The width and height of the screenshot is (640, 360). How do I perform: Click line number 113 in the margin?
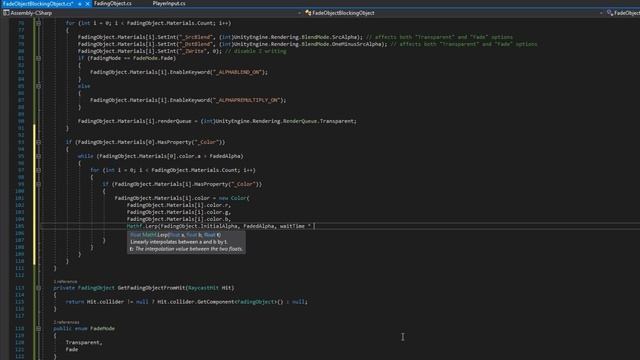[20, 288]
